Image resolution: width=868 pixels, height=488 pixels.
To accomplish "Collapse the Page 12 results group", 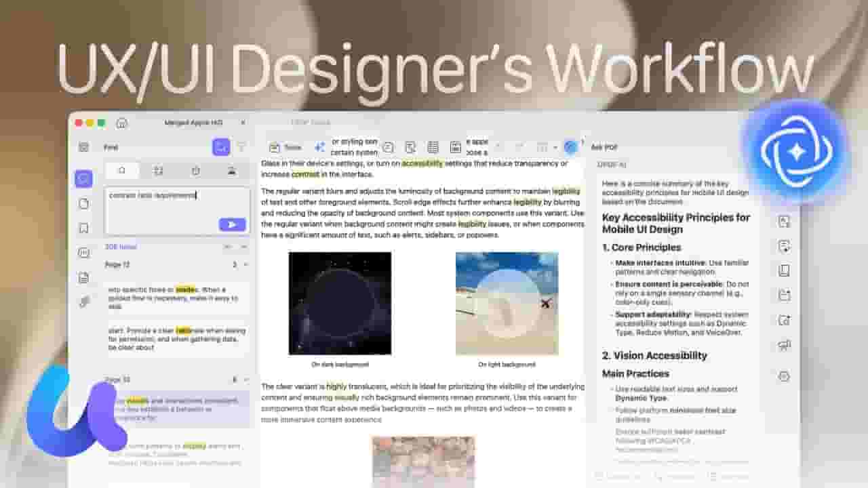I will coord(245,264).
